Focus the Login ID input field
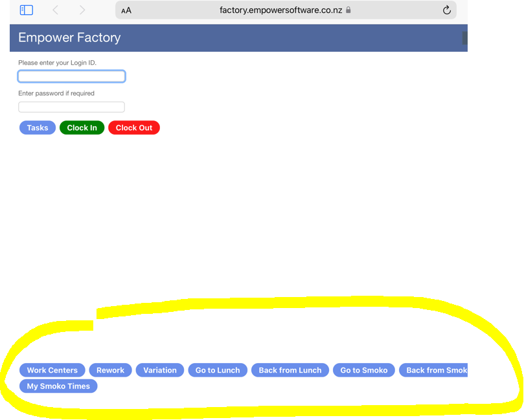The width and height of the screenshot is (524, 420). click(x=71, y=76)
